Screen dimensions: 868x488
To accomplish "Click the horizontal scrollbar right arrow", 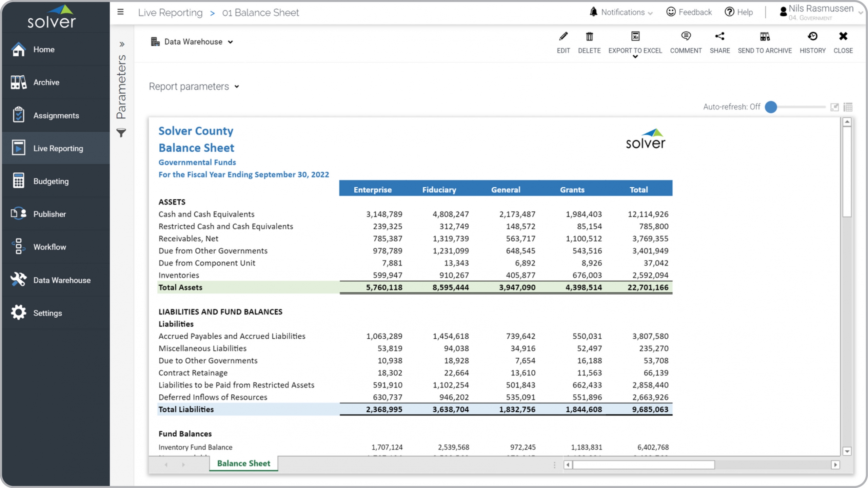I will (835, 465).
